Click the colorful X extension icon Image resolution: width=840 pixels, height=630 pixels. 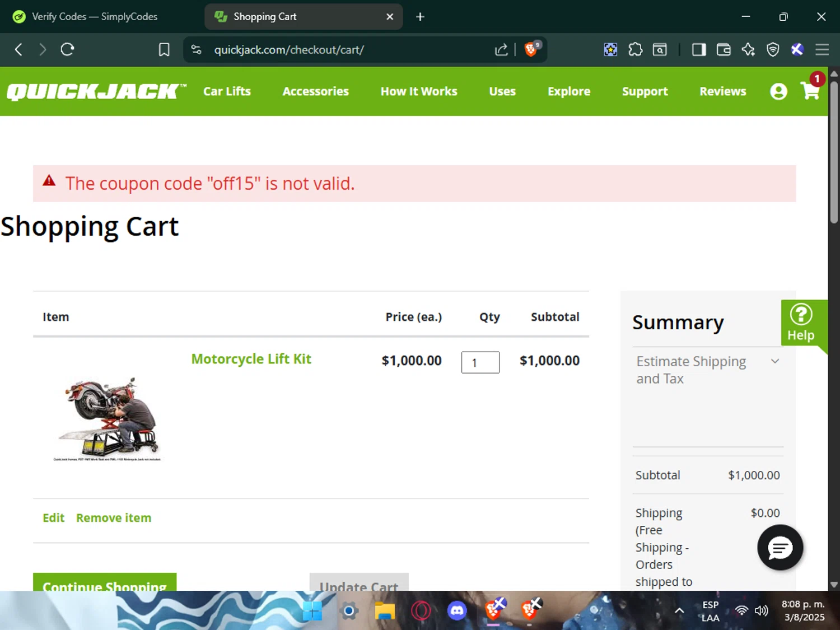pyautogui.click(x=797, y=50)
